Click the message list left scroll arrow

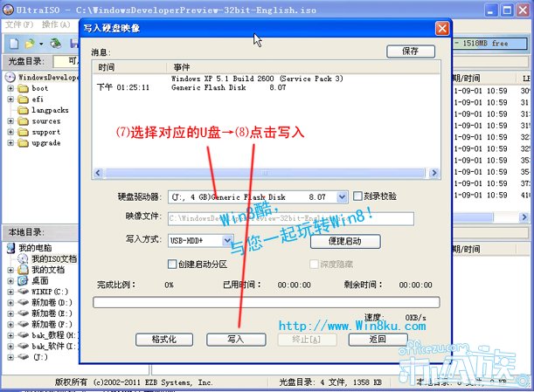[98, 173]
